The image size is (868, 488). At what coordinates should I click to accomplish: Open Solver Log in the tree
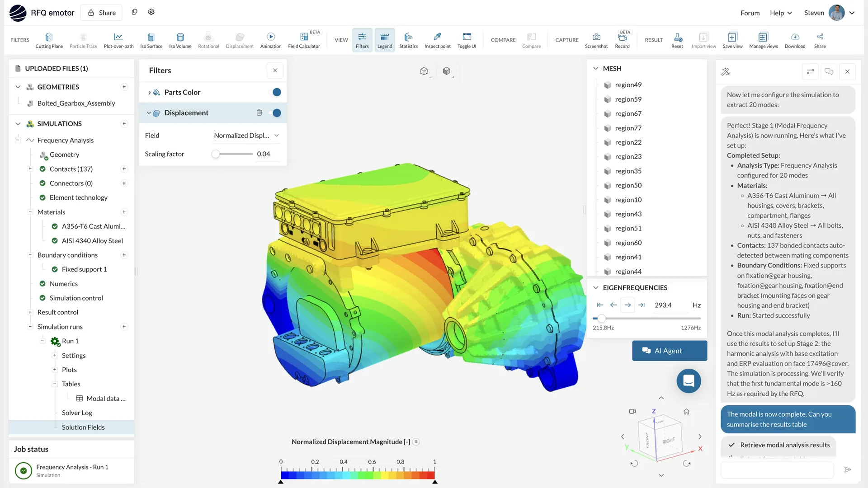click(x=77, y=413)
